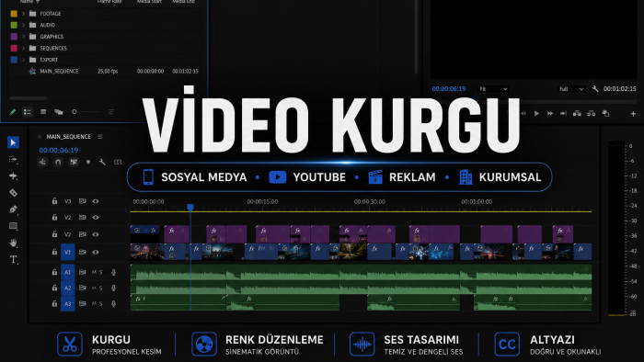Open the Button Editor plus icon

click(633, 114)
